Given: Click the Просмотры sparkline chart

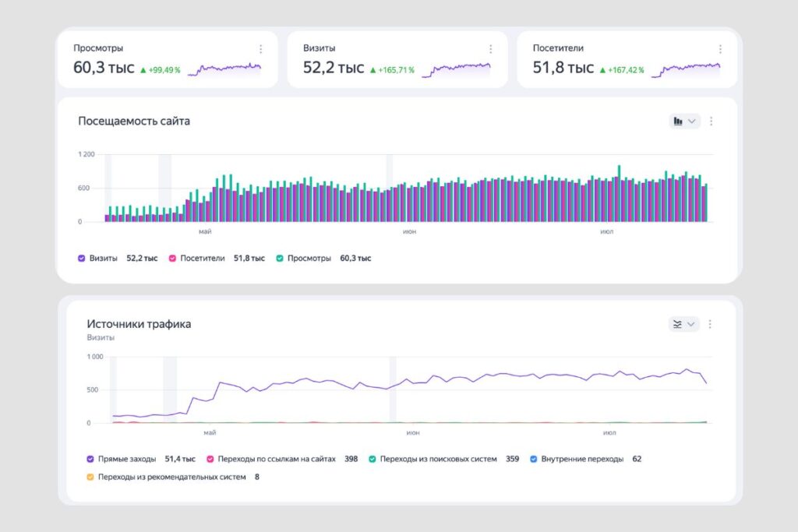Looking at the screenshot, I should pyautogui.click(x=224, y=69).
